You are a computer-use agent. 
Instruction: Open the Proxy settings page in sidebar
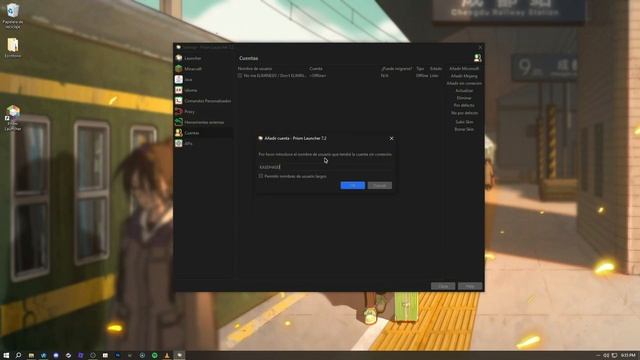pyautogui.click(x=204, y=111)
